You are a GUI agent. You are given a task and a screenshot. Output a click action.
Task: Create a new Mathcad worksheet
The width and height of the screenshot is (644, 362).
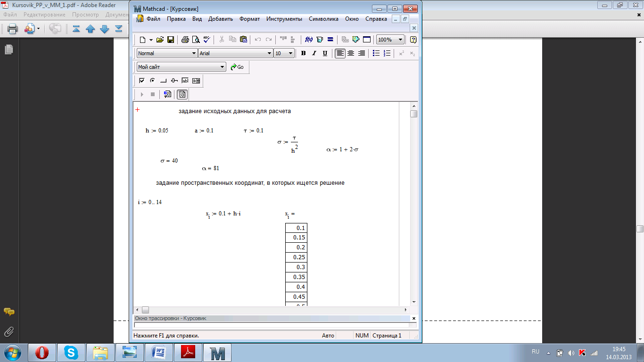pyautogui.click(x=143, y=40)
